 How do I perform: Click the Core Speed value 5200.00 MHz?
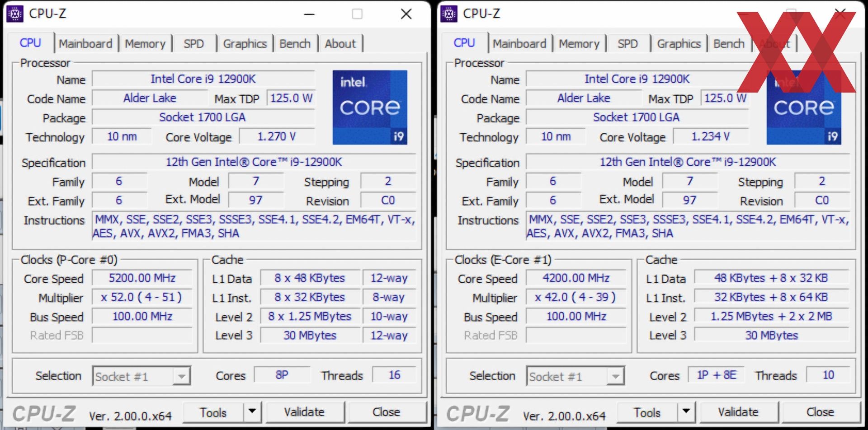tap(142, 278)
